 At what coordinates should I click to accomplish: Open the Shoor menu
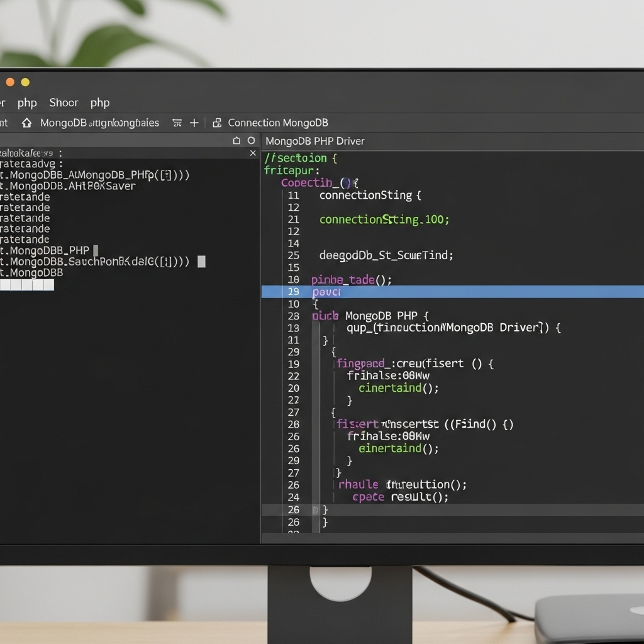64,103
